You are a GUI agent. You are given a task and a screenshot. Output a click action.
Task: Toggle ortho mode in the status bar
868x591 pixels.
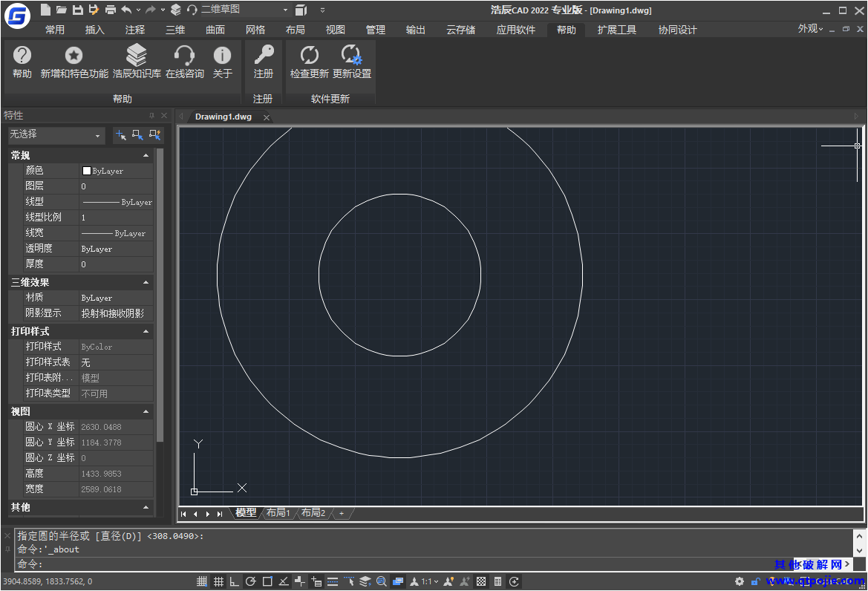tap(235, 581)
